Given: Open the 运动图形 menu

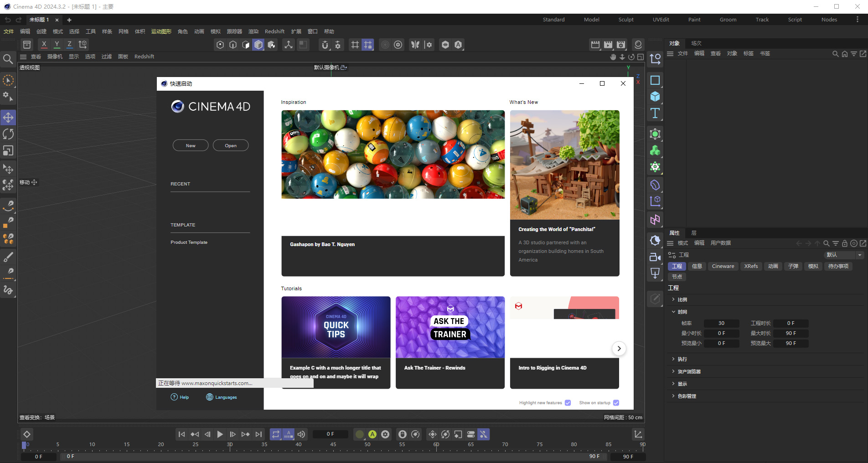Looking at the screenshot, I should [x=161, y=31].
